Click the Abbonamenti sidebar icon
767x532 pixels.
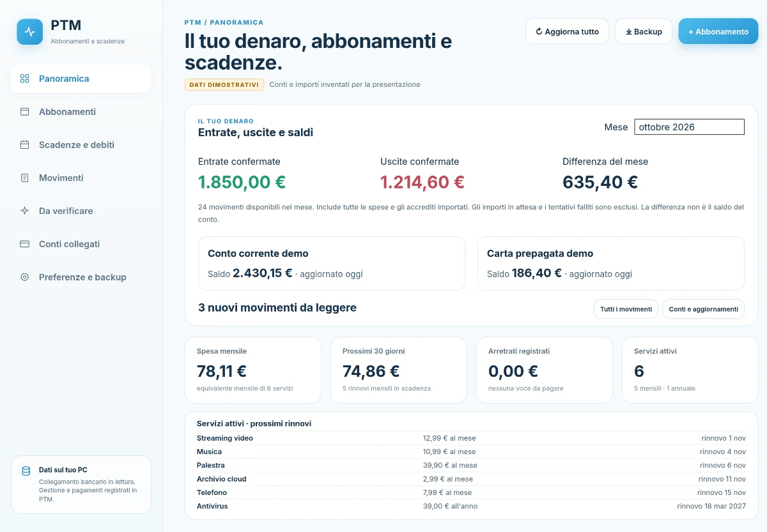point(25,112)
